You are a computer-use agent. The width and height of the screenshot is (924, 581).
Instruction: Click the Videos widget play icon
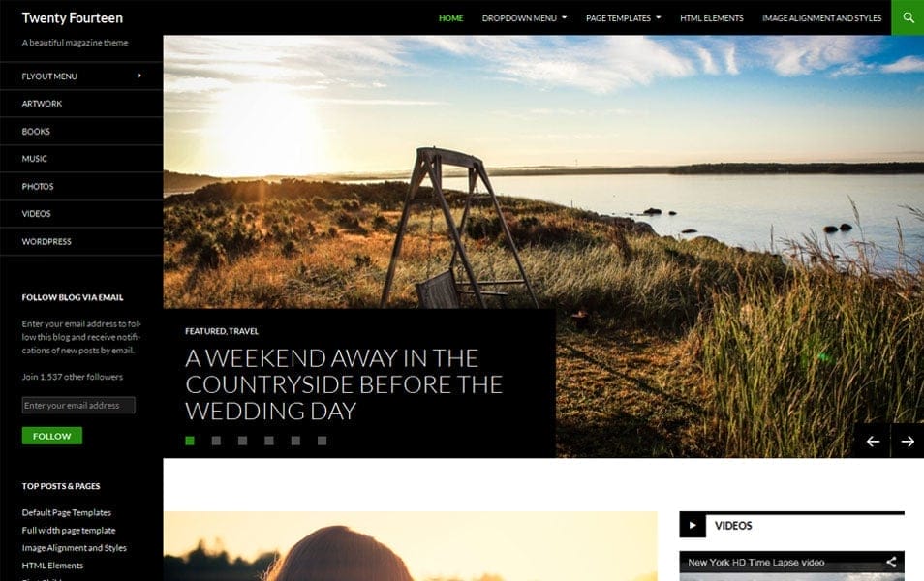(x=693, y=525)
